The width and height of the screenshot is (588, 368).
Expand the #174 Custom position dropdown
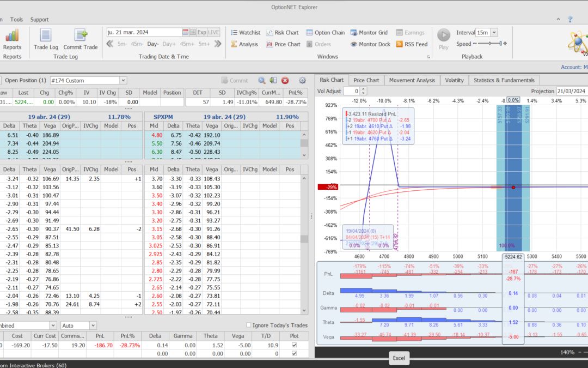[x=122, y=80]
